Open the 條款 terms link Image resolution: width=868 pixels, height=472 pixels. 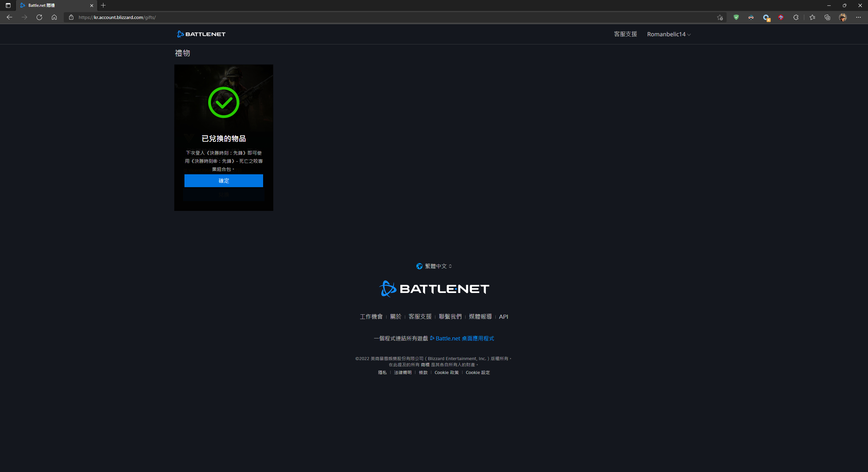(x=423, y=373)
